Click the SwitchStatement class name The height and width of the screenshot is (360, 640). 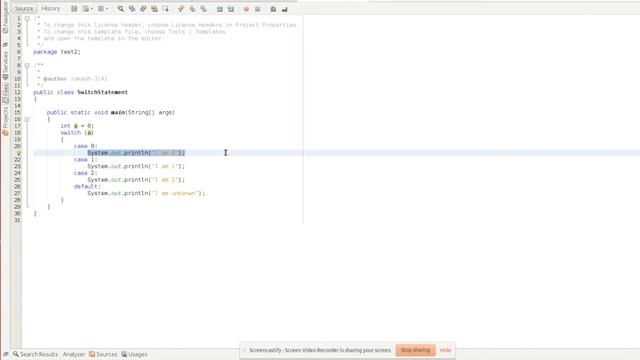(x=102, y=92)
